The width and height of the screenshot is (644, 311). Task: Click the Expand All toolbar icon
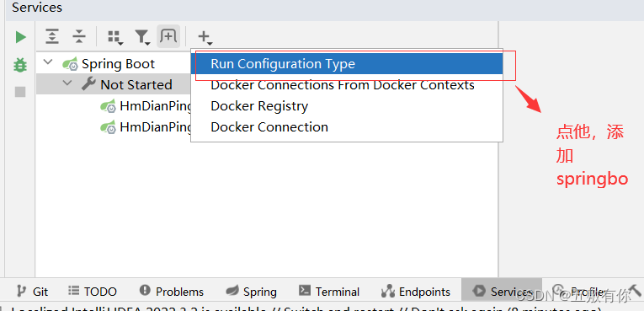point(51,36)
